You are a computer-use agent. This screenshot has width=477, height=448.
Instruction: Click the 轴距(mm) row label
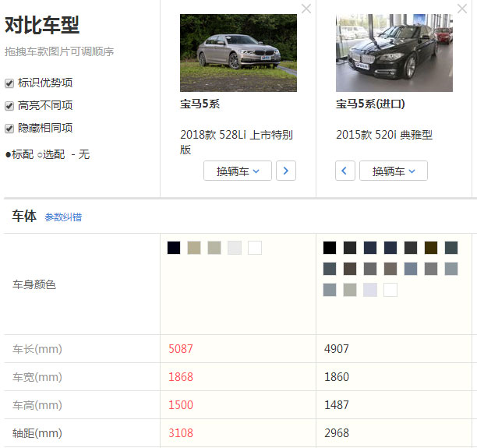[37, 432]
